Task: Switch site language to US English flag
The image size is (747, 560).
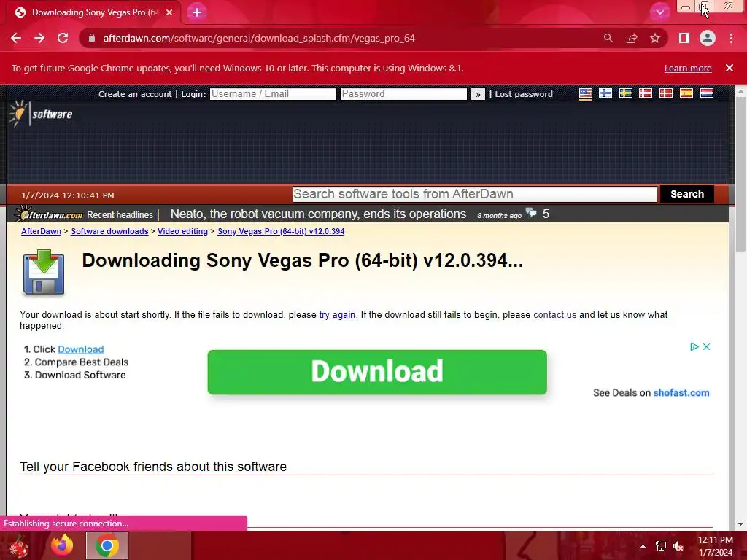Action: (x=586, y=93)
